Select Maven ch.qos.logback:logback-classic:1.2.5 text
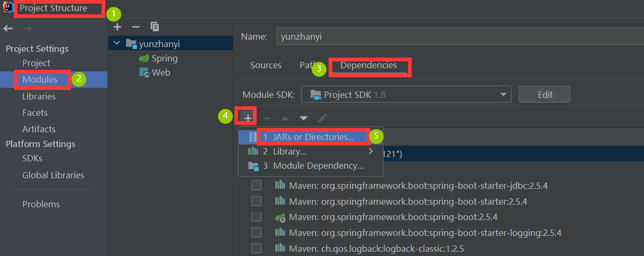 tap(376, 248)
